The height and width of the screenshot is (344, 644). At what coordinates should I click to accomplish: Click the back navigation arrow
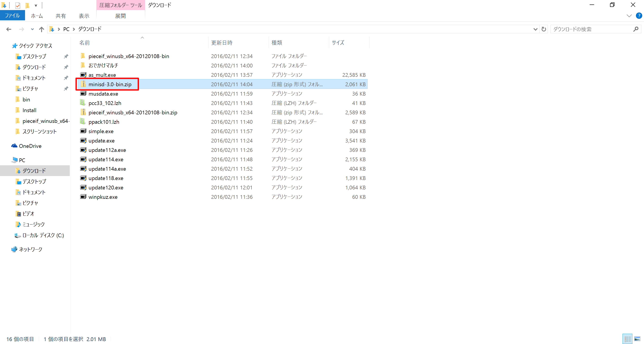pyautogui.click(x=9, y=29)
